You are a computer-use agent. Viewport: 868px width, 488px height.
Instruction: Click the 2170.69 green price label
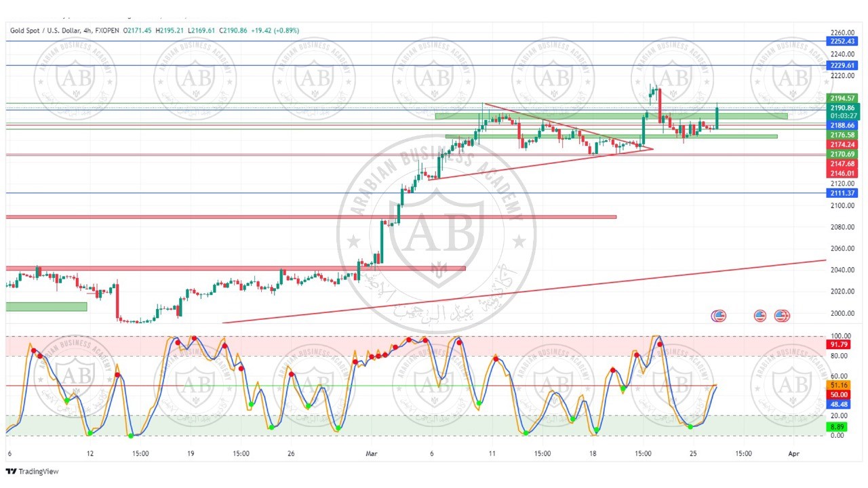pos(842,154)
